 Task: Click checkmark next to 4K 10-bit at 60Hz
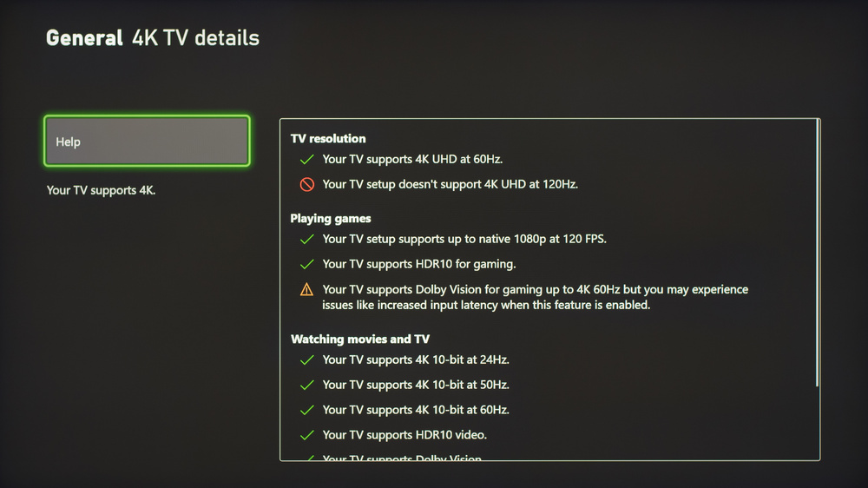coord(306,410)
